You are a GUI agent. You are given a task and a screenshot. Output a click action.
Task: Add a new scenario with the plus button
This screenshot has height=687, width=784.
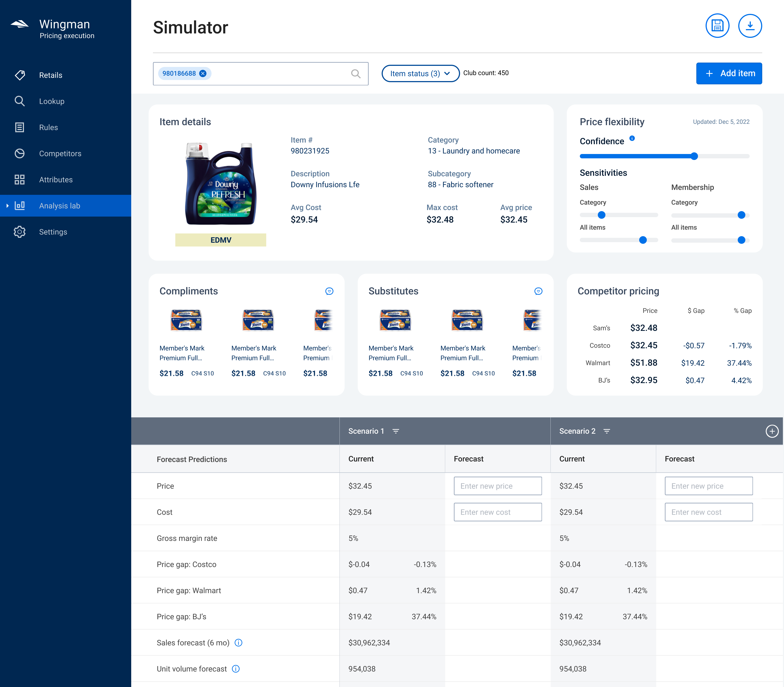pos(772,431)
